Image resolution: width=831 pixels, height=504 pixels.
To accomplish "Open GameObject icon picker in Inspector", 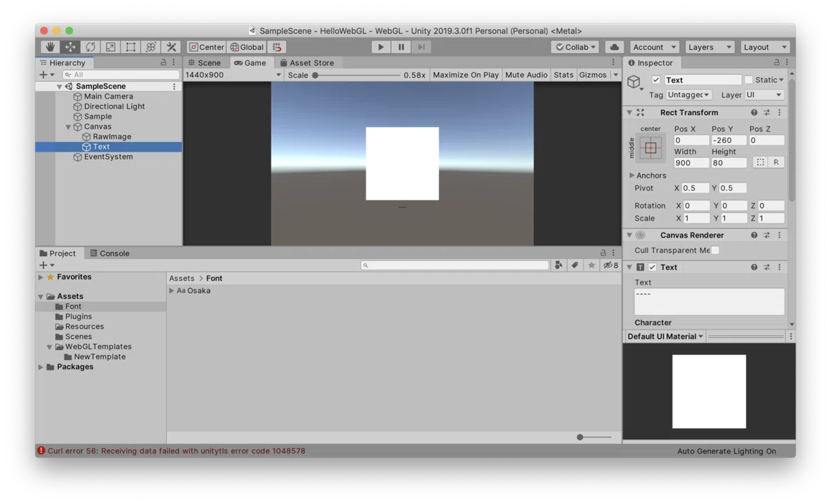I will 634,82.
